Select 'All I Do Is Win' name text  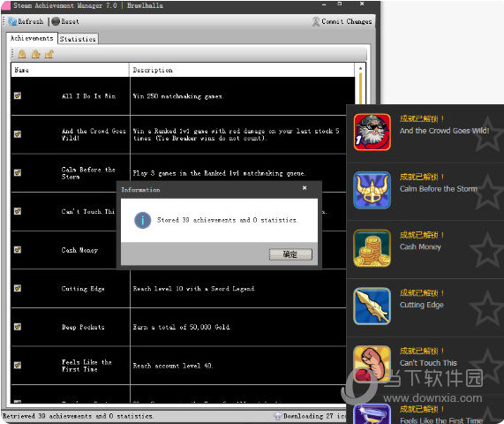(x=89, y=96)
